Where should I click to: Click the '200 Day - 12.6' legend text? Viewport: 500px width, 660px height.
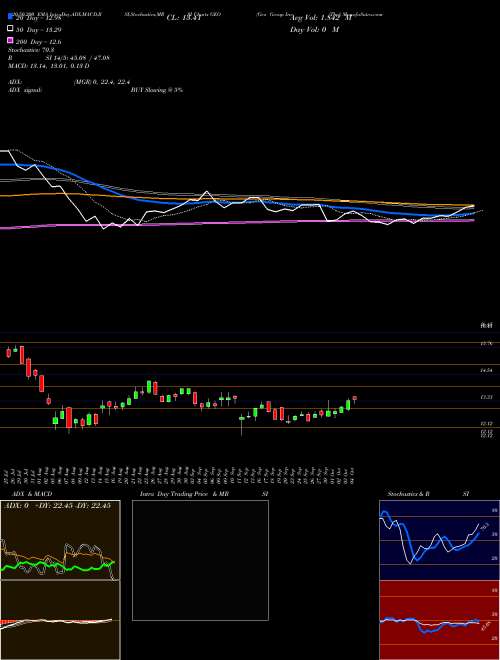39,42
